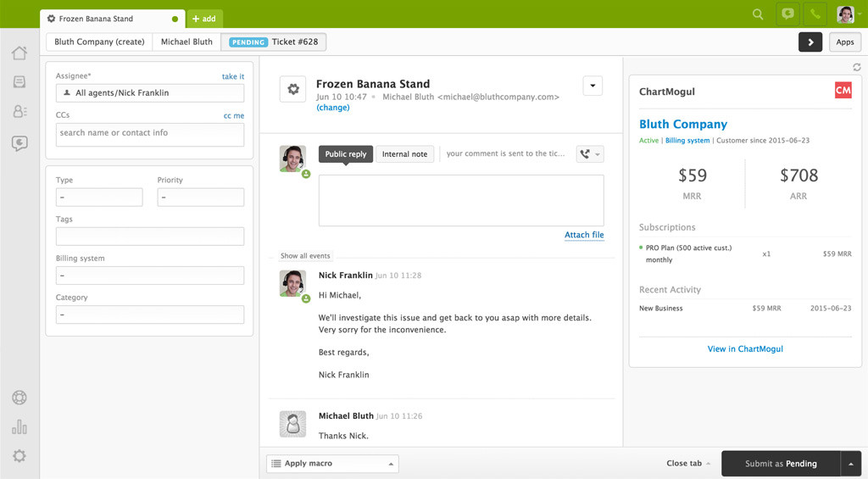Open the ticket options dropdown arrow

[593, 86]
